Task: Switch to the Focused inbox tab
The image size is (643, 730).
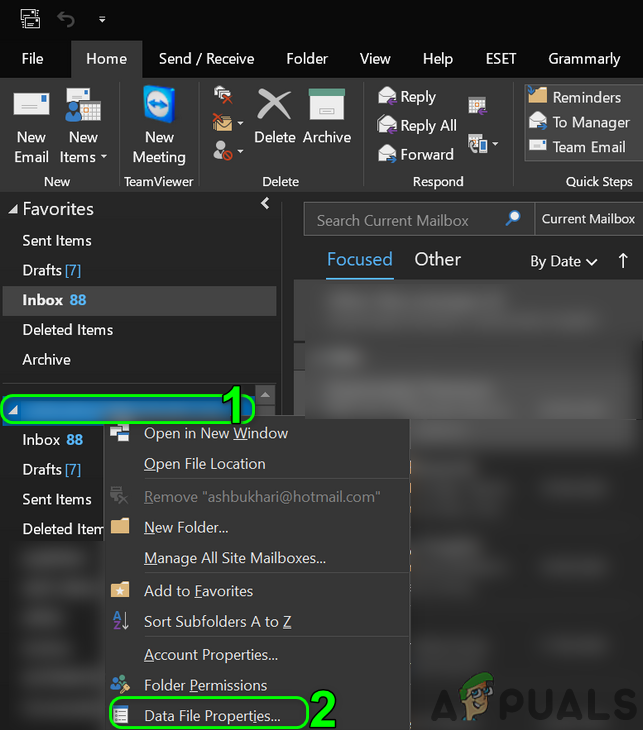Action: (x=359, y=260)
